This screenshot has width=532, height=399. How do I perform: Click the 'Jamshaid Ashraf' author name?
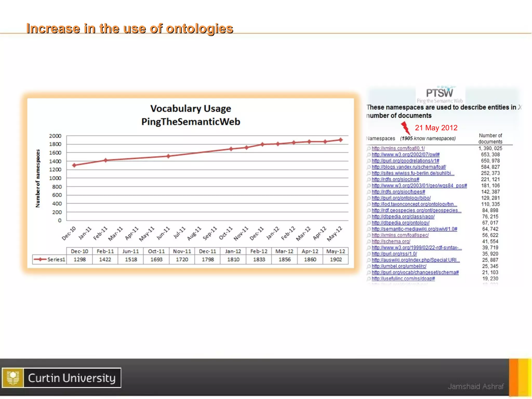click(x=476, y=387)
